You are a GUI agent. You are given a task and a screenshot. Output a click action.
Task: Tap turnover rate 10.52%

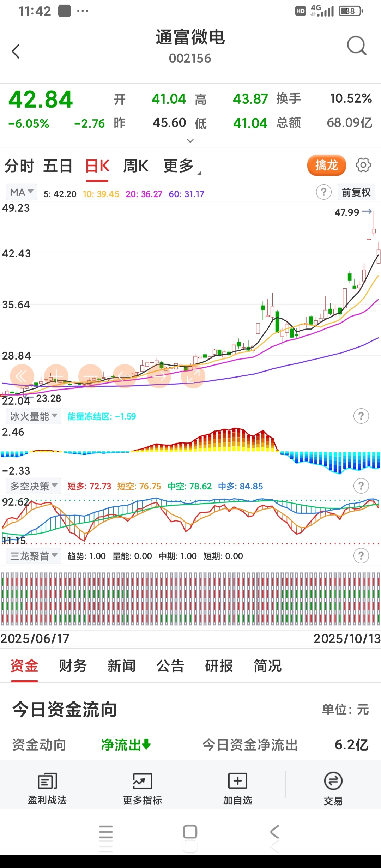click(351, 98)
